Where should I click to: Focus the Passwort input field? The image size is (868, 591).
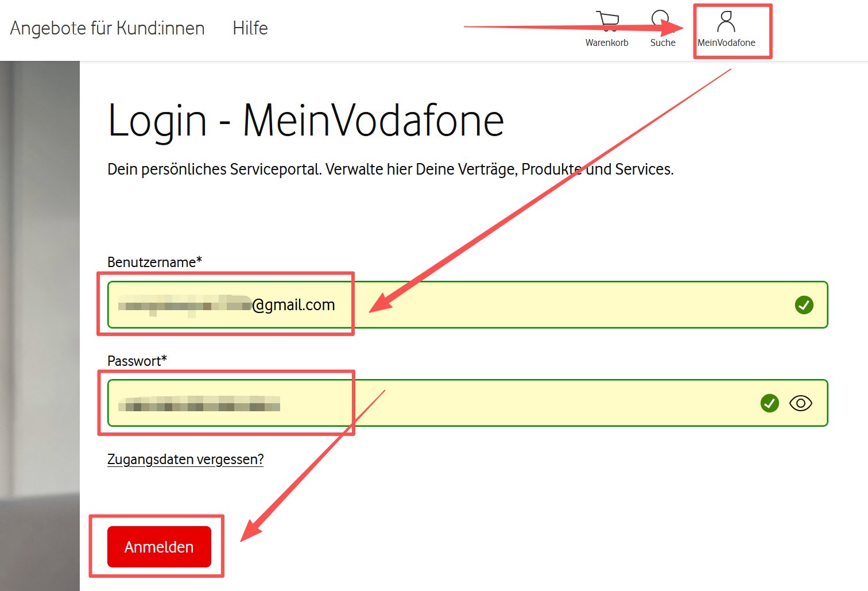467,403
